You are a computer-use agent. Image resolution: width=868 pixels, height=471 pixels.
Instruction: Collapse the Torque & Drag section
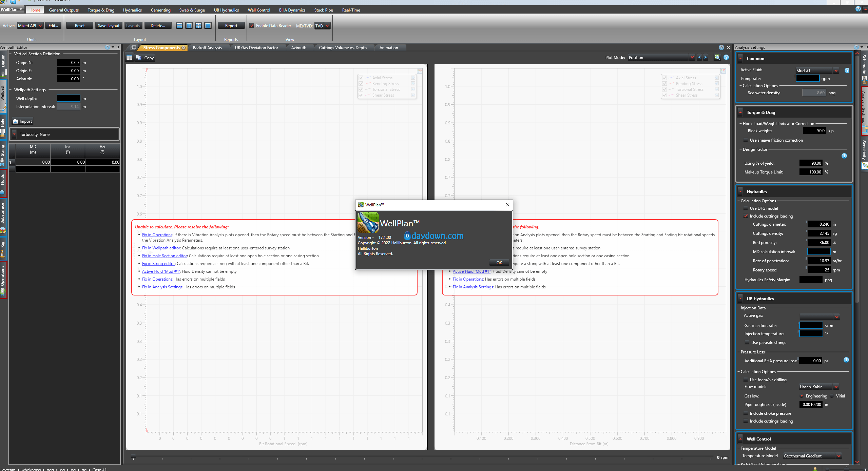741,112
